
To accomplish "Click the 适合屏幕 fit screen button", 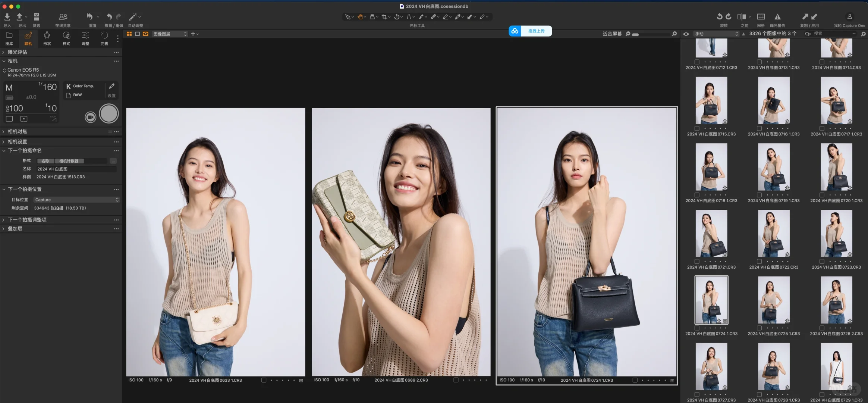I will point(612,34).
